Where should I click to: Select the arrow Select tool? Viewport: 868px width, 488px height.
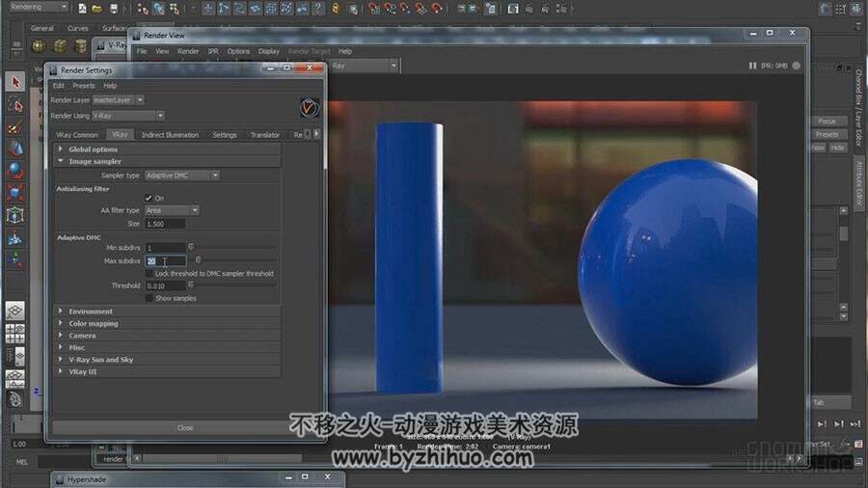coord(15,82)
